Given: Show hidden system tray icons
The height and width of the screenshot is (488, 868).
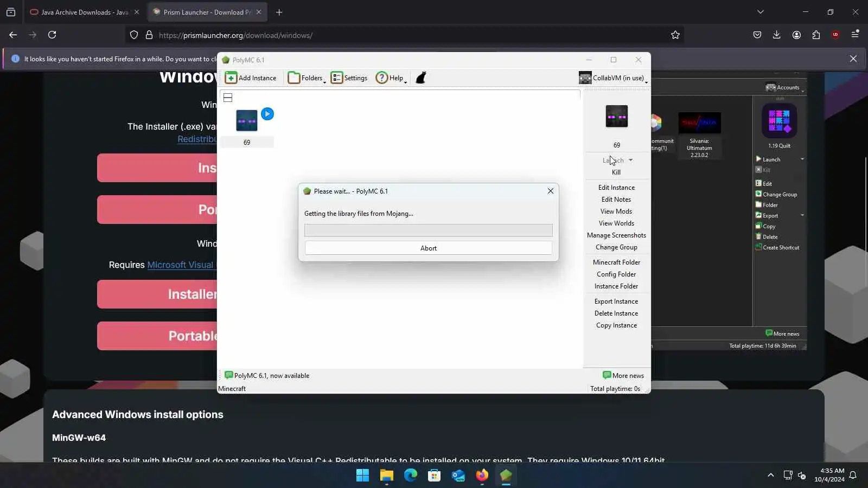Looking at the screenshot, I should tap(771, 476).
